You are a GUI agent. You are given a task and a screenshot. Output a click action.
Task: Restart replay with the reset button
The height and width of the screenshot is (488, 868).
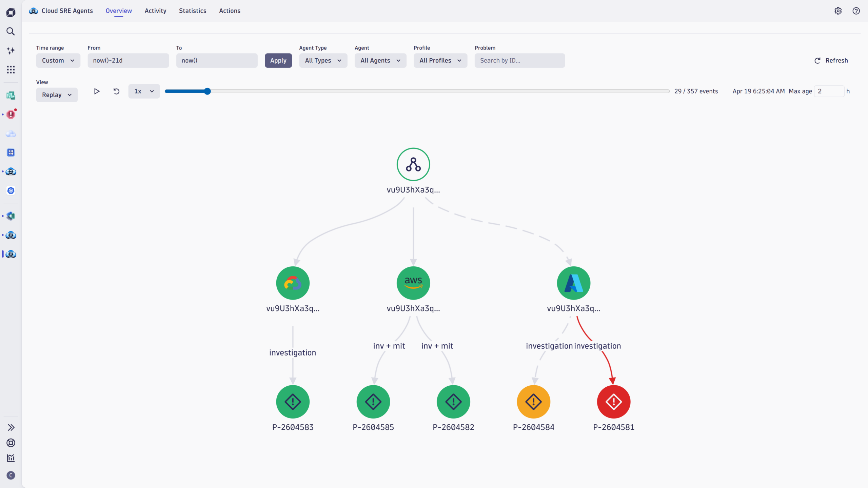(116, 91)
